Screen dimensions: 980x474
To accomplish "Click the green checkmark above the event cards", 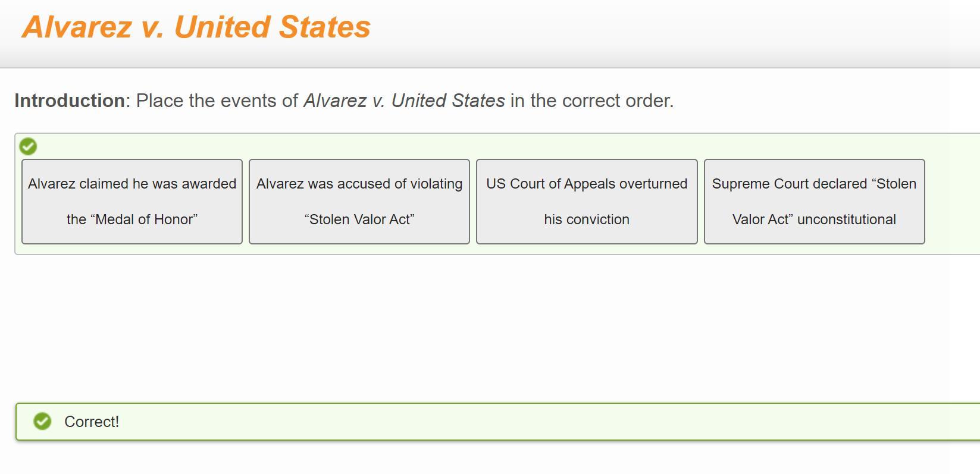I will 28,146.
